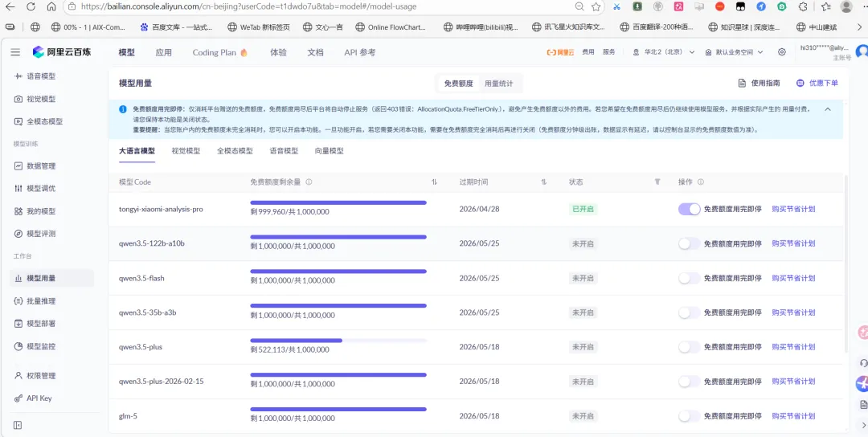Open the API 参考 top menu

click(x=360, y=52)
